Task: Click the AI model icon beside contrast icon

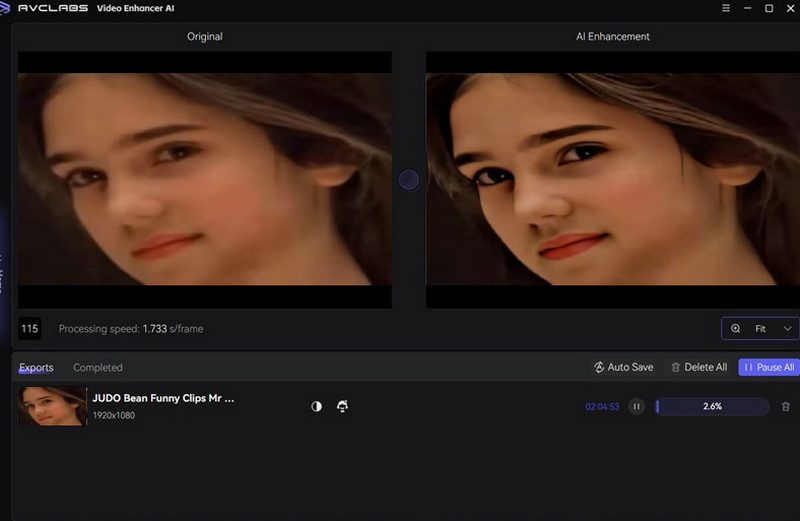Action: (342, 407)
